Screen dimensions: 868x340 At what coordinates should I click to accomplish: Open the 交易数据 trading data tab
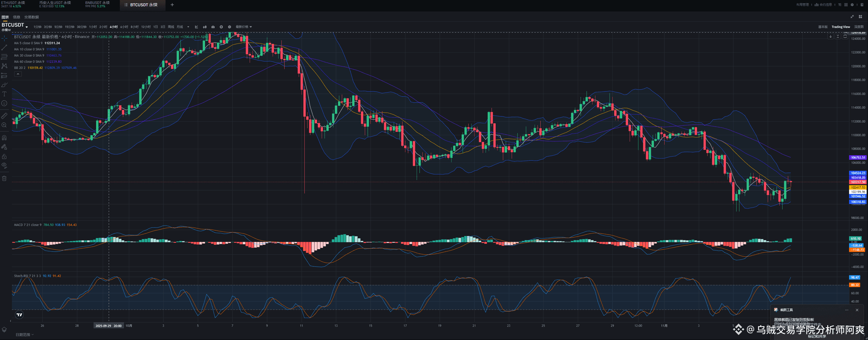32,17
